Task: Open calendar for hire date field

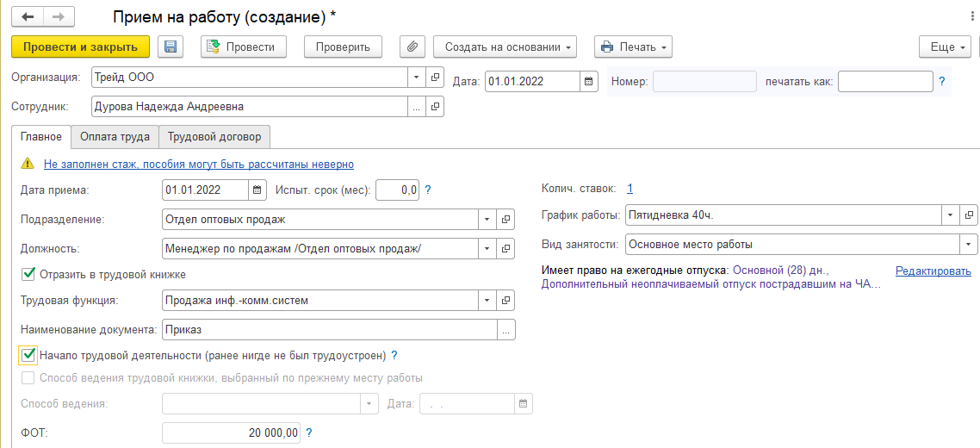Action: click(257, 190)
